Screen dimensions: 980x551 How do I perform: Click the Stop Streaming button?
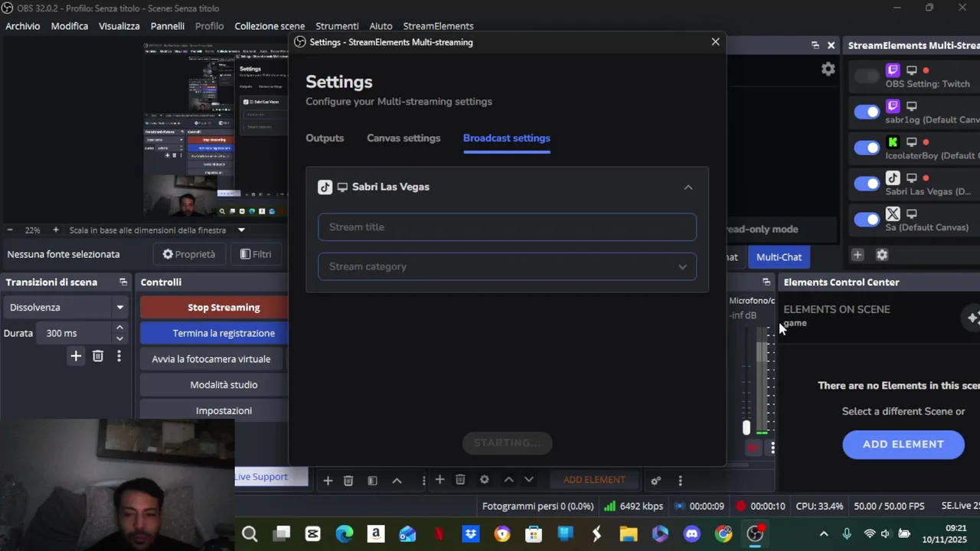click(x=214, y=307)
